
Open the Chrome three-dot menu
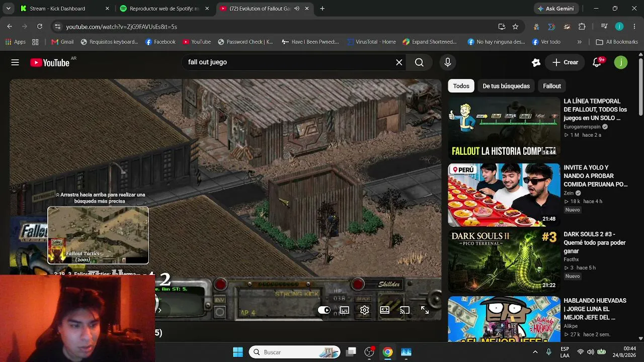pyautogui.click(x=634, y=27)
